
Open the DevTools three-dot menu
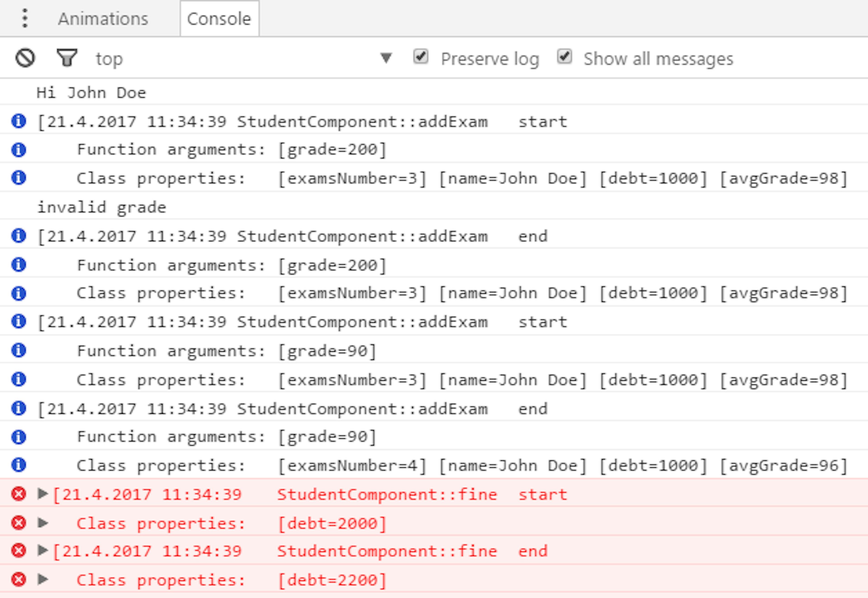pyautogui.click(x=25, y=18)
